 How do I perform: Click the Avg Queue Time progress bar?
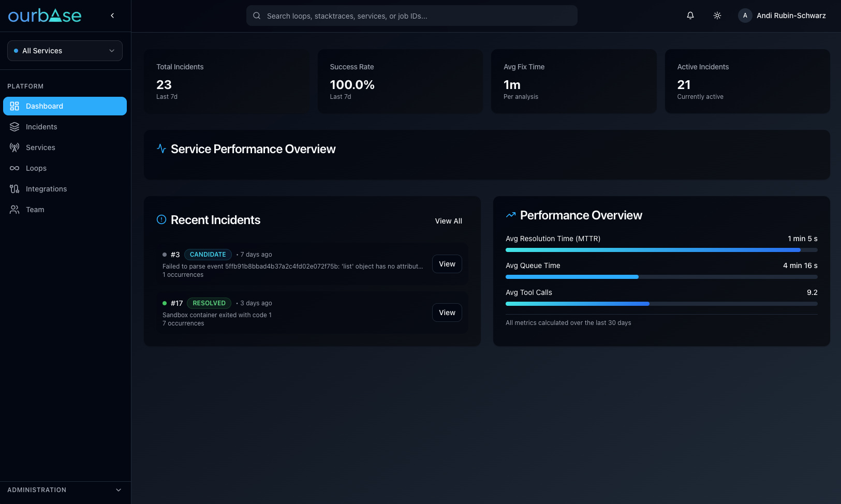click(x=661, y=276)
